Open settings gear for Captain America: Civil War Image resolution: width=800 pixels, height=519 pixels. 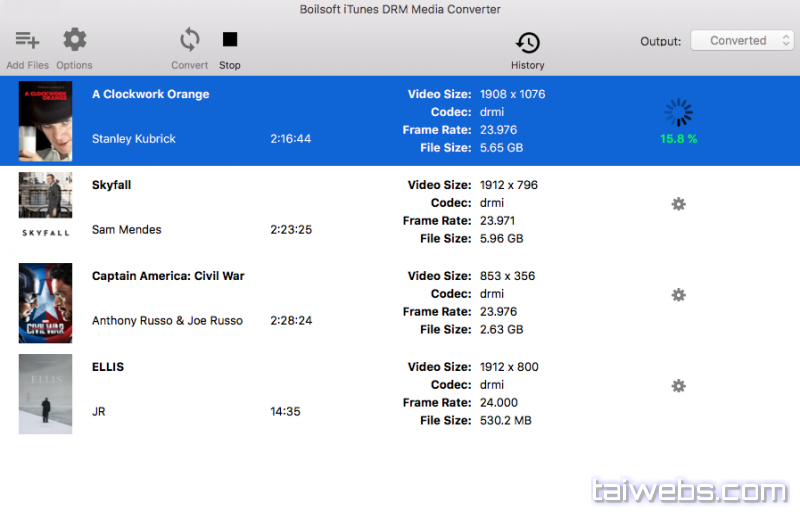pos(678,295)
